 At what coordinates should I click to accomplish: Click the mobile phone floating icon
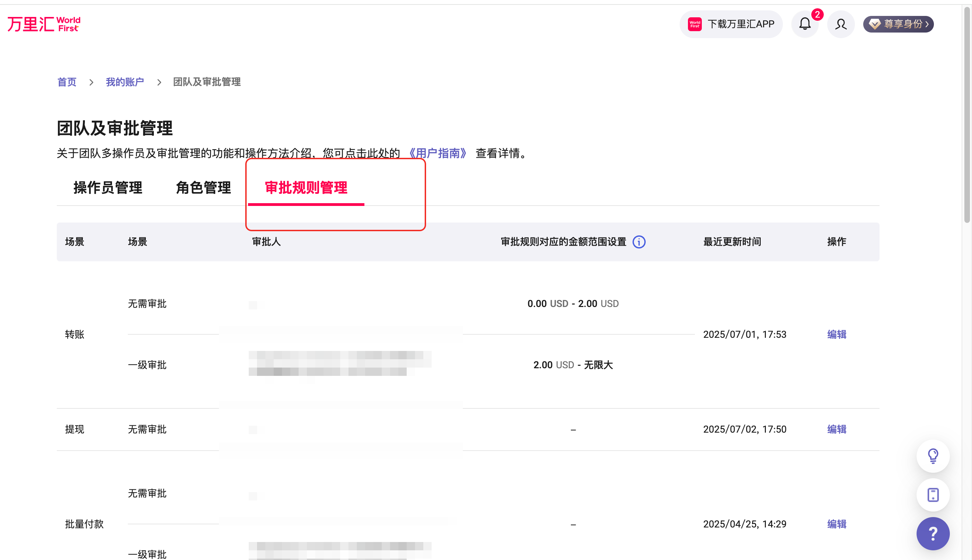click(x=933, y=495)
